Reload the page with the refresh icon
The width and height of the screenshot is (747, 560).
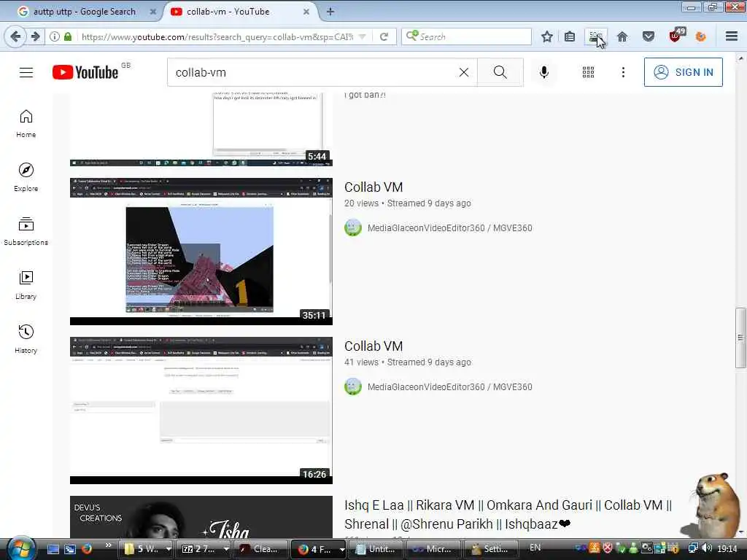point(384,36)
